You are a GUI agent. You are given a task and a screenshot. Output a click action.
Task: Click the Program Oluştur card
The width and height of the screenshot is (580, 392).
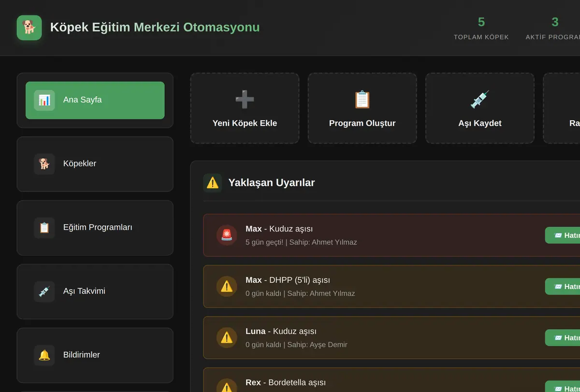pyautogui.click(x=362, y=108)
